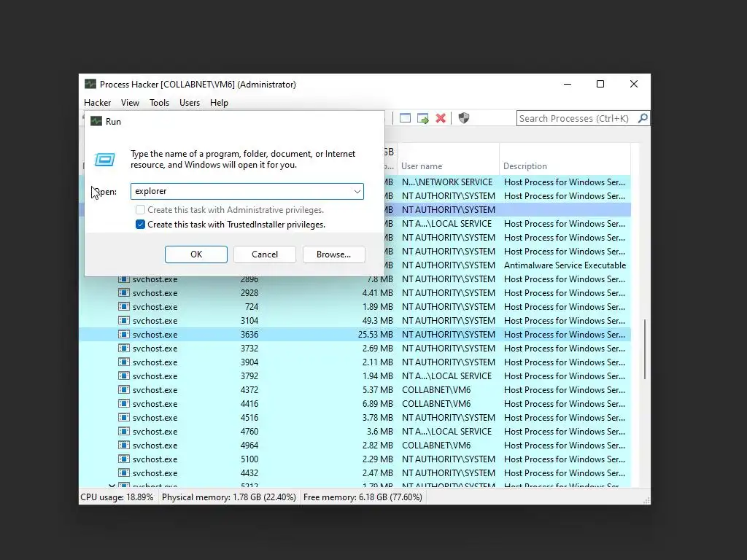747x560 pixels.
Task: Click the Browse... button
Action: tap(333, 254)
